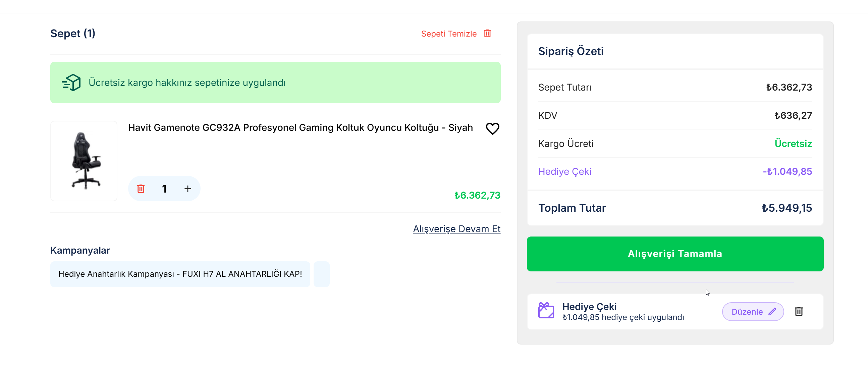Open the Havit Gamenote GC932A product title
The width and height of the screenshot is (868, 365).
point(300,128)
